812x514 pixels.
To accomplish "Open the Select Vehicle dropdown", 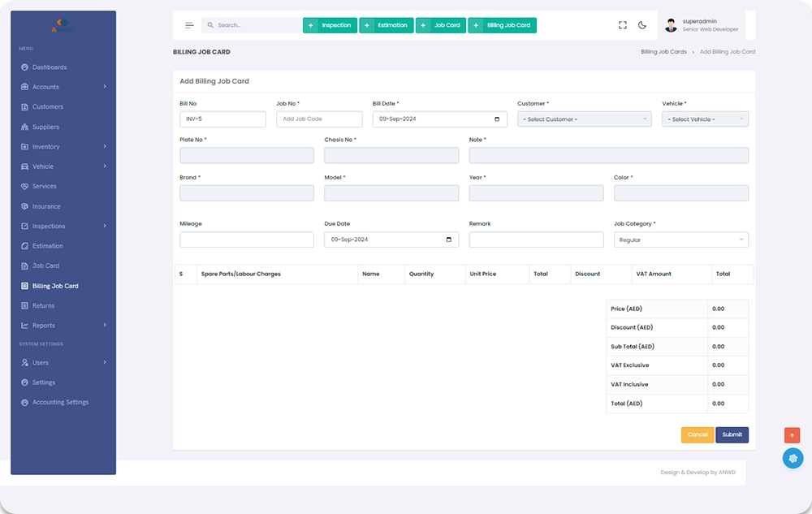I will click(x=705, y=119).
